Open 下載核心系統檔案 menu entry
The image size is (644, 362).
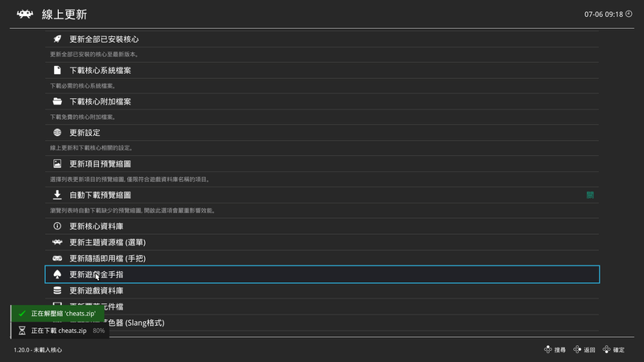(x=322, y=70)
